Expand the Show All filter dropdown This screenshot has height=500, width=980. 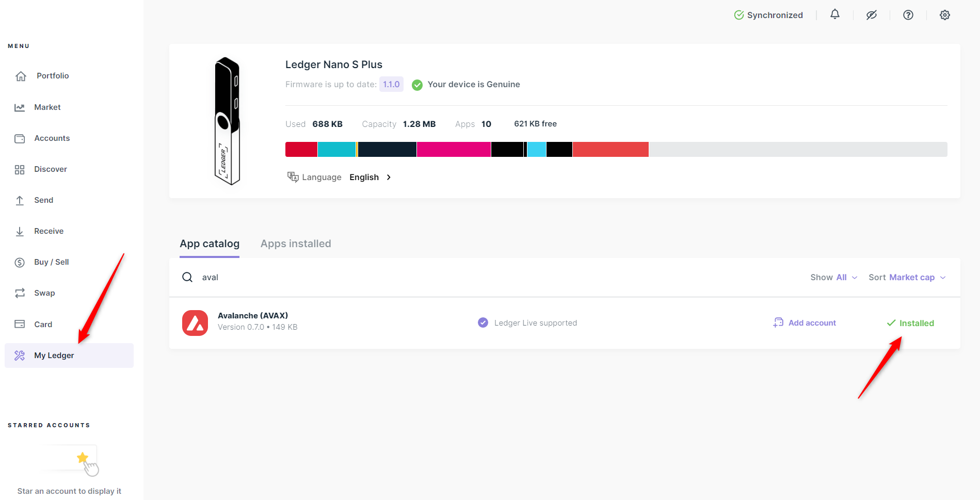tap(834, 278)
